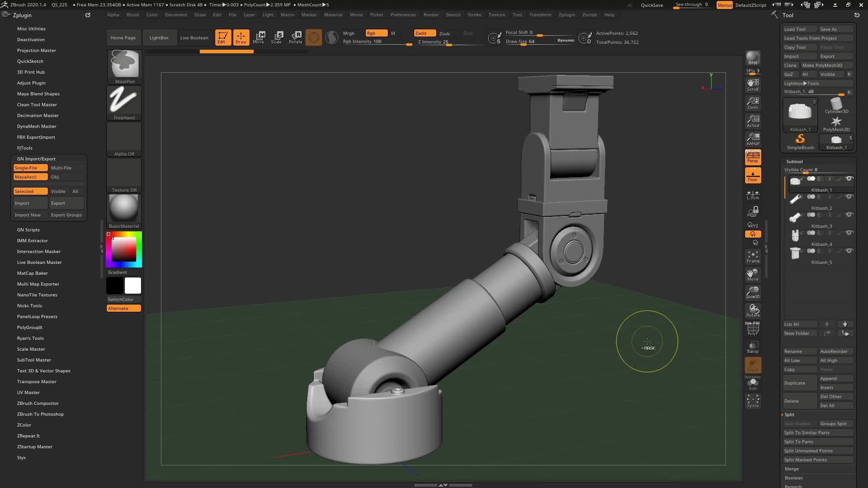Collapse the Subtool panel header
Image resolution: width=868 pixels, height=488 pixels.
point(794,161)
